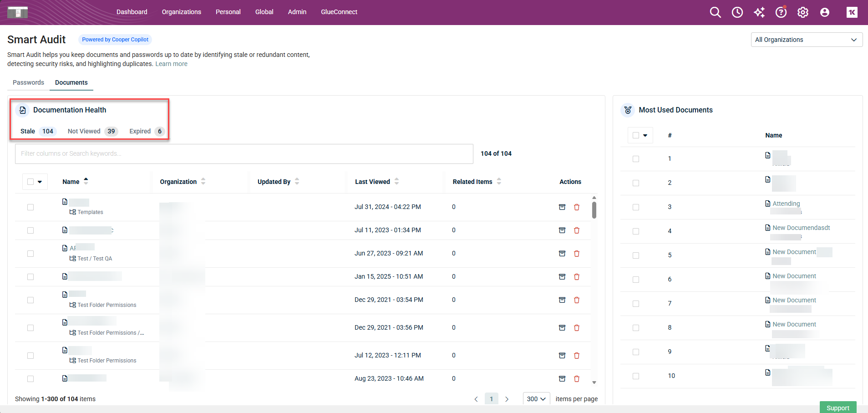The image size is (868, 413).
Task: Open the settings gear icon
Action: pos(802,12)
